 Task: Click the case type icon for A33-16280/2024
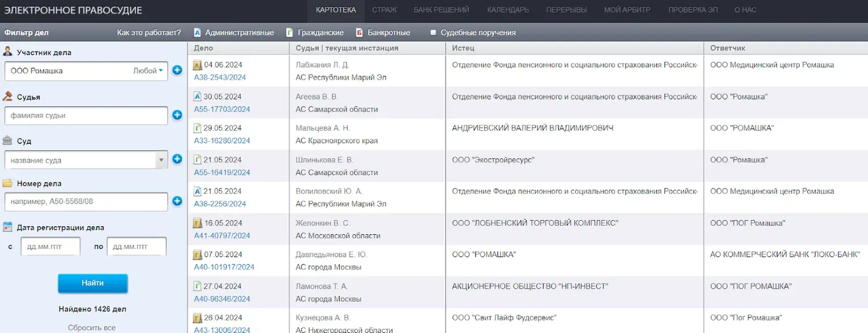click(x=197, y=128)
